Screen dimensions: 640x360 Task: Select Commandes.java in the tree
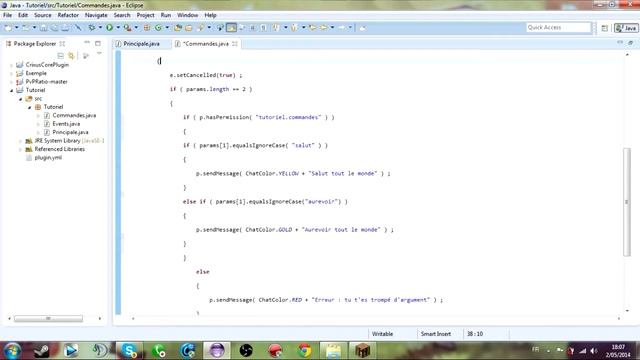click(x=74, y=116)
